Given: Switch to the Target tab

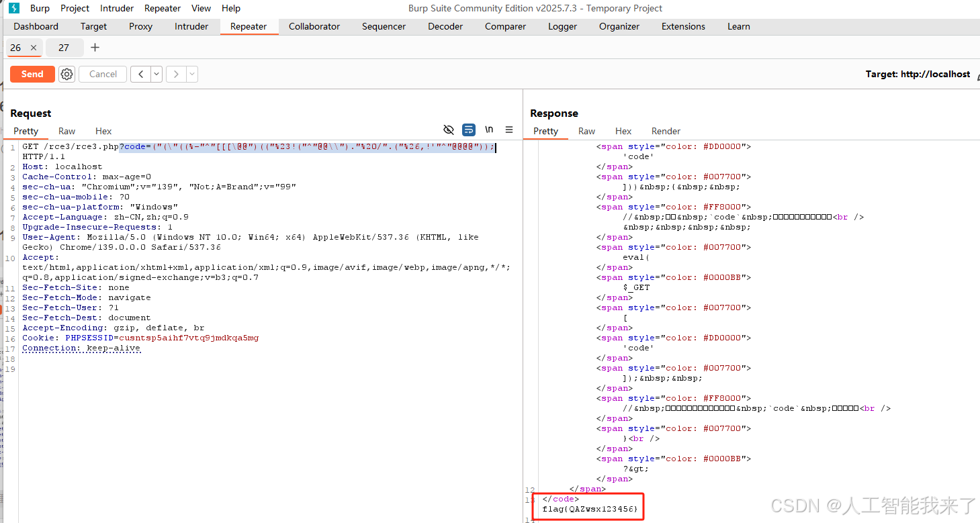Looking at the screenshot, I should pos(93,27).
